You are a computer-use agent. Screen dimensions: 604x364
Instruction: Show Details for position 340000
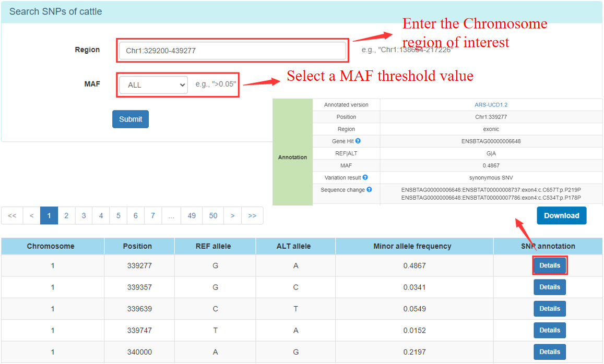[x=549, y=352]
